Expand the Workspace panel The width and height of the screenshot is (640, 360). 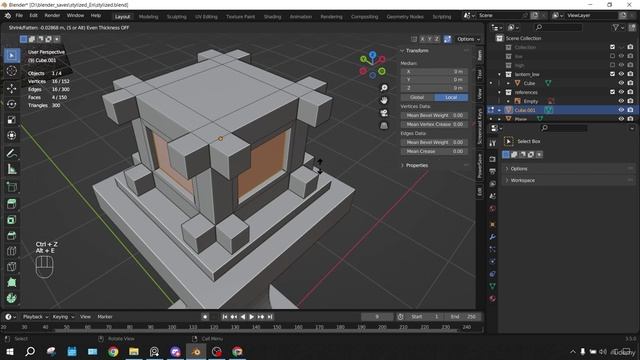(x=522, y=180)
